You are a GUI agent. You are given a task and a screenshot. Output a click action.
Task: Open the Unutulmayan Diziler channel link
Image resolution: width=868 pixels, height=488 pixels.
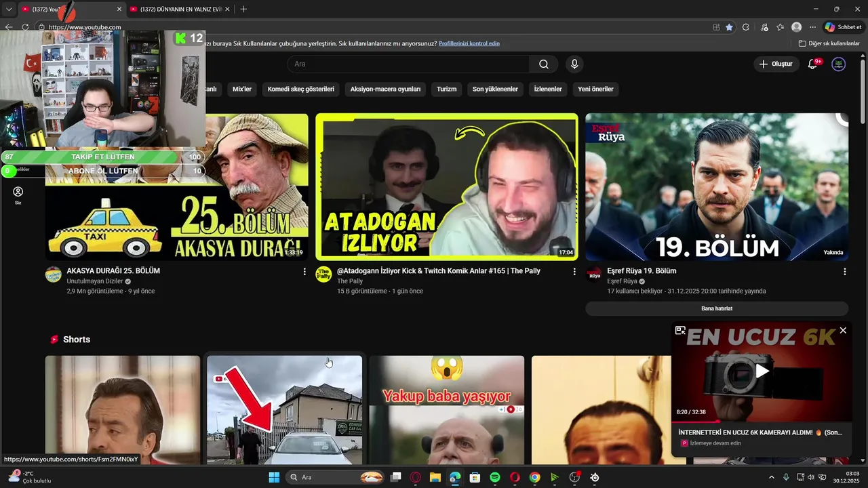(95, 281)
